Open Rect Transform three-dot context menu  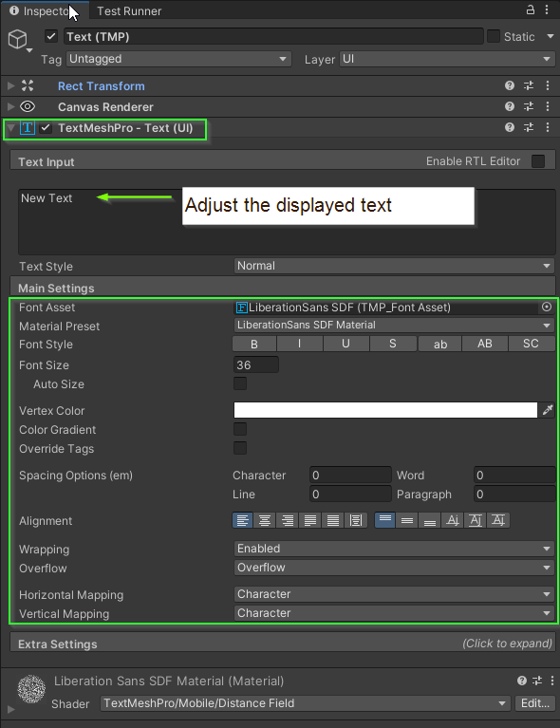tap(548, 85)
